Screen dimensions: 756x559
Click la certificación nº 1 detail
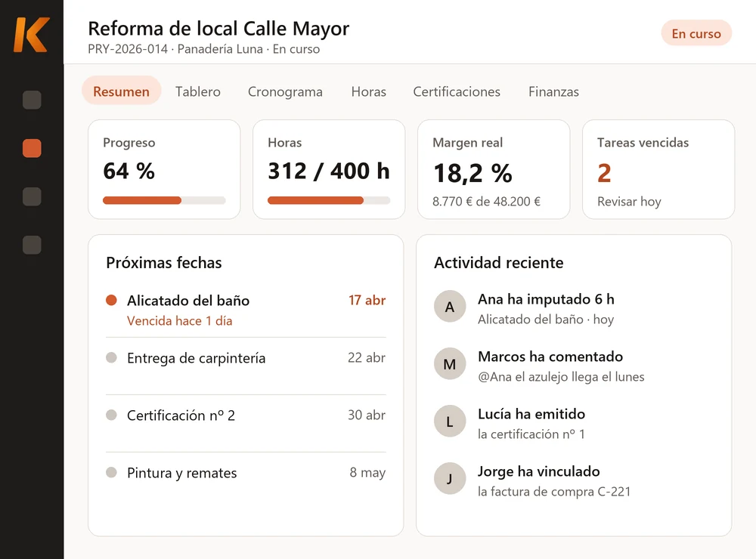tap(531, 434)
